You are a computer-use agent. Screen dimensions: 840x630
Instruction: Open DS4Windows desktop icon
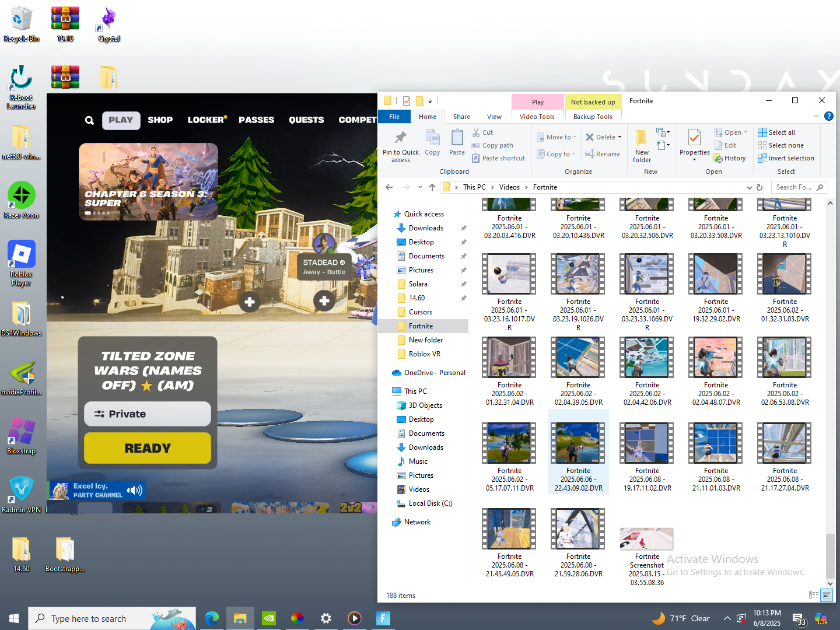pos(22,319)
